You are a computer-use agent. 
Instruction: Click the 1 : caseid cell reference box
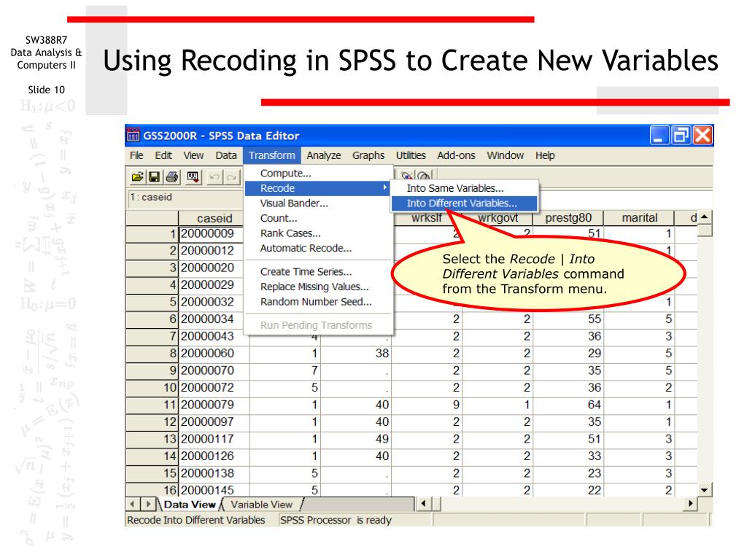click(x=186, y=198)
